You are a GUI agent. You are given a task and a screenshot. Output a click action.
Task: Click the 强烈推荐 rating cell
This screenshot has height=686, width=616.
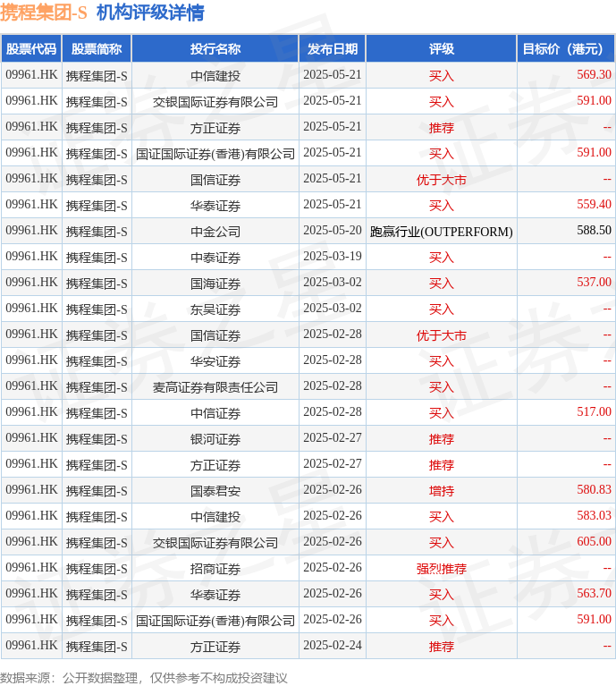point(441,569)
